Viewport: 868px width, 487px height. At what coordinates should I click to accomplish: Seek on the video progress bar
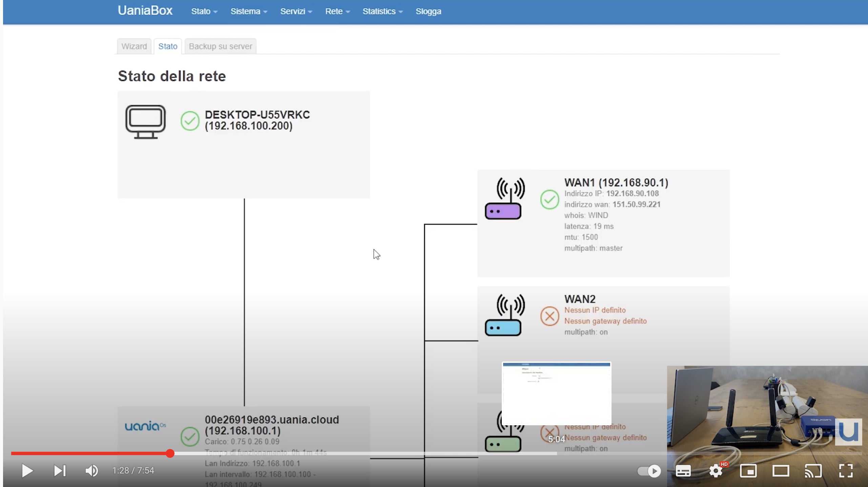coord(436,453)
